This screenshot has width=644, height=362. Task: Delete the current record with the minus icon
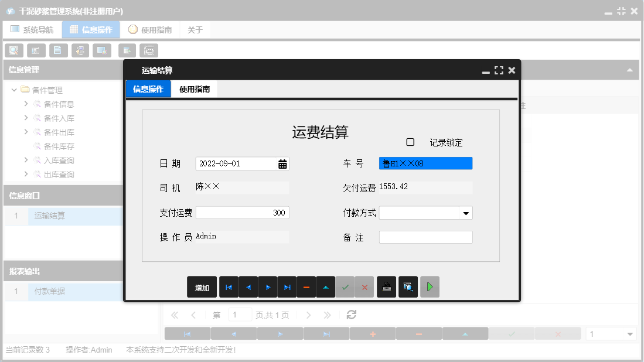[306, 286]
